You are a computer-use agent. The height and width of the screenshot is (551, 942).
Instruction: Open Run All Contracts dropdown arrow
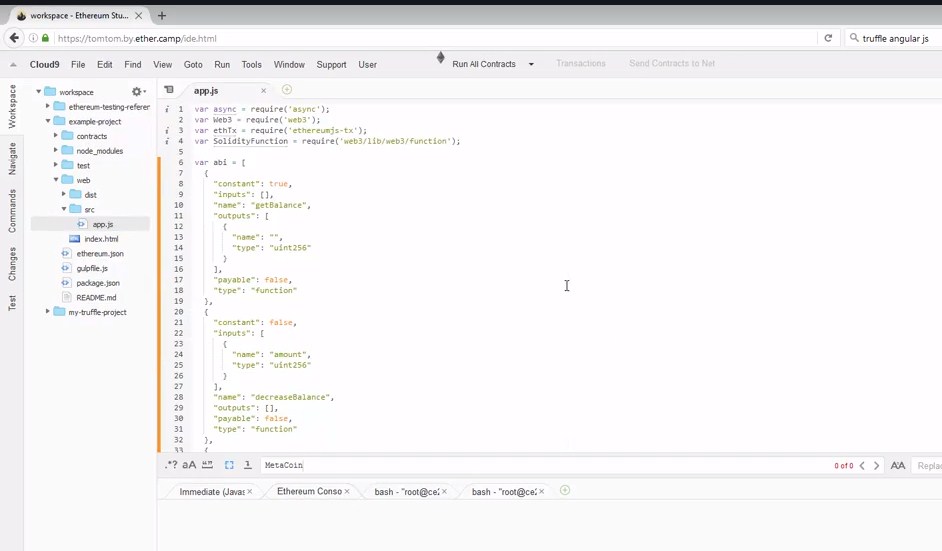pos(531,64)
